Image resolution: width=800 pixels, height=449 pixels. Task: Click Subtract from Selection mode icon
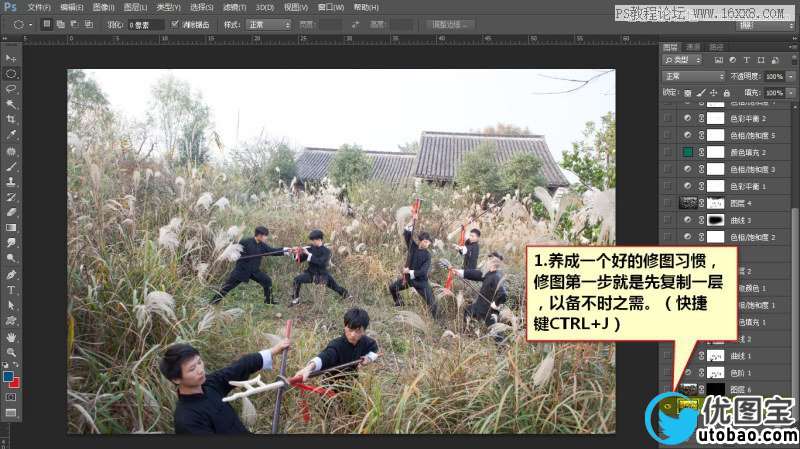pos(74,24)
